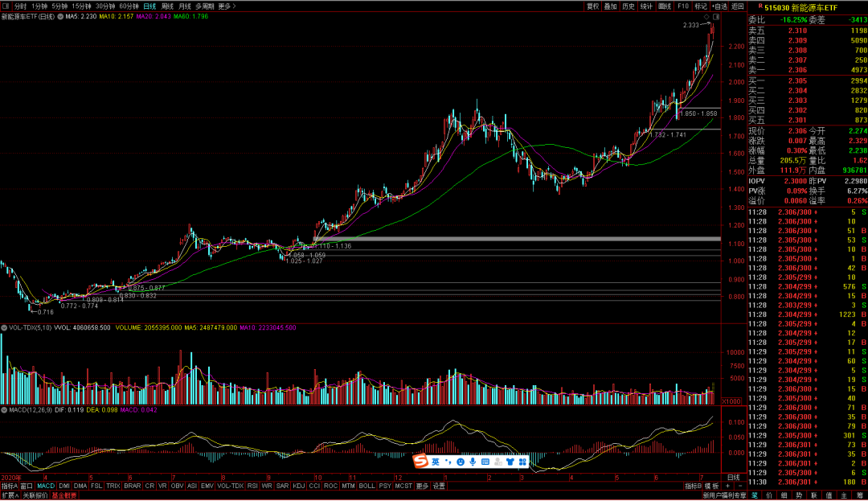Screen dimensions: 868x501
Task: Open 基金概要 fund summary tab
Action: [x=64, y=495]
